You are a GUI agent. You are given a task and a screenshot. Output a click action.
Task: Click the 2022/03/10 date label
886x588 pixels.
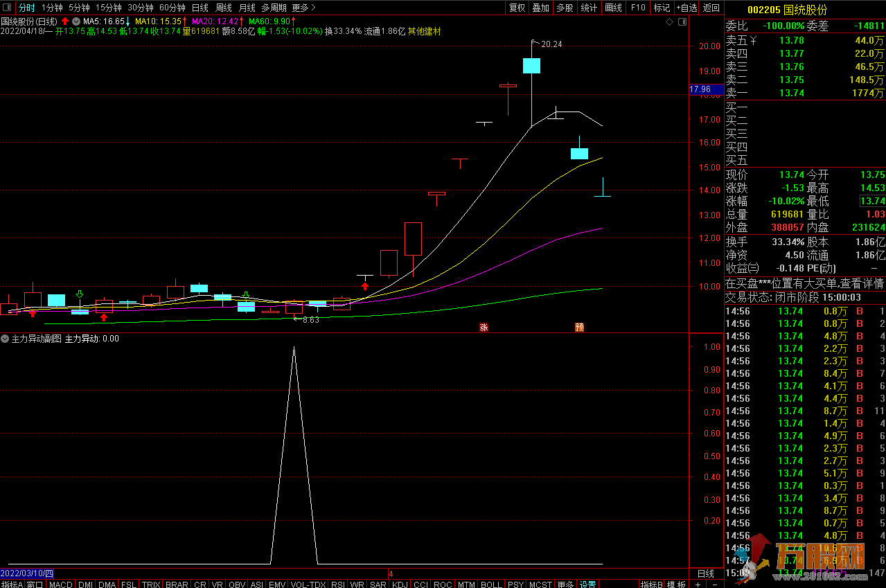click(26, 573)
